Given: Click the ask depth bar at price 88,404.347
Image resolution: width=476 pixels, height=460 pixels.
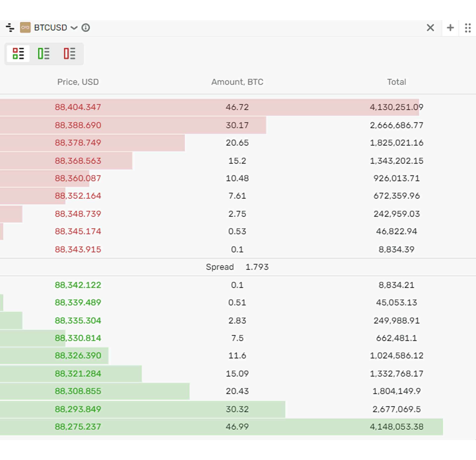Looking at the screenshot, I should tap(209, 107).
